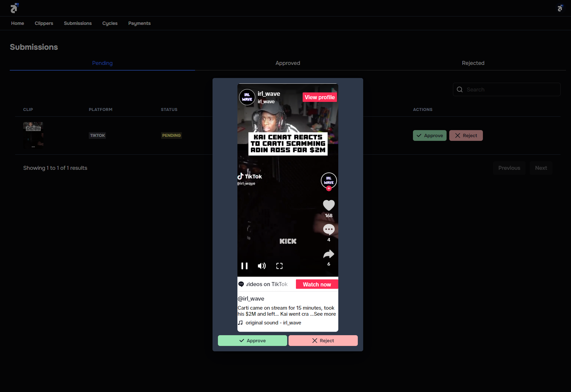The image size is (571, 392).
Task: Click the irl_wave username heading in embed
Action: pyautogui.click(x=269, y=94)
